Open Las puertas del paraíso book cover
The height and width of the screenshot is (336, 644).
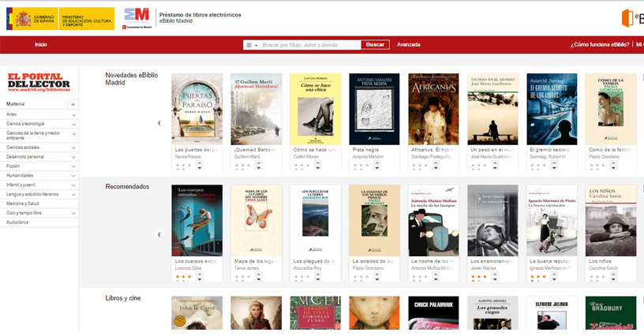pyautogui.click(x=197, y=109)
